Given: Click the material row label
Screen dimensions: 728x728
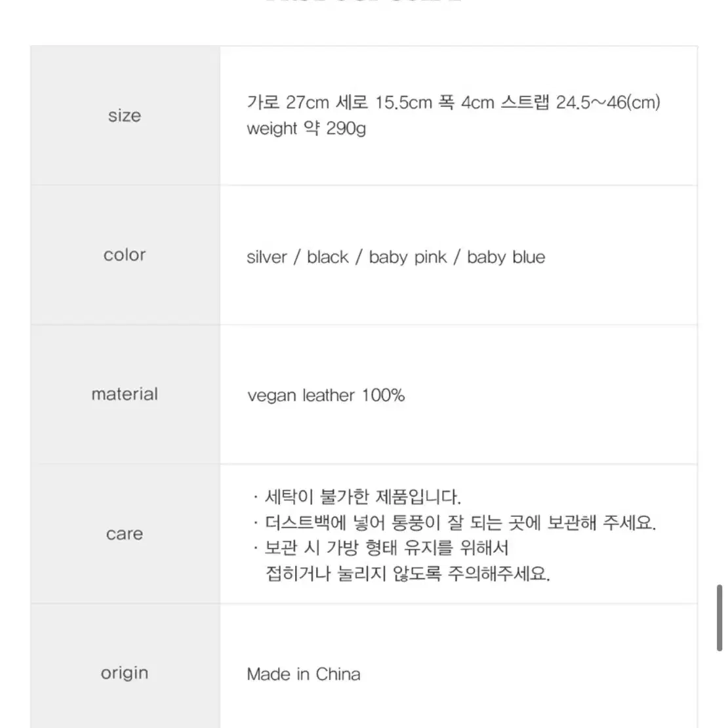Looking at the screenshot, I should pyautogui.click(x=125, y=394).
